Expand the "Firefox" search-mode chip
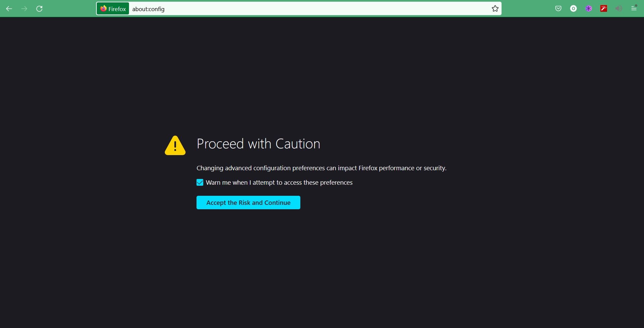This screenshot has width=644, height=328. click(x=112, y=8)
